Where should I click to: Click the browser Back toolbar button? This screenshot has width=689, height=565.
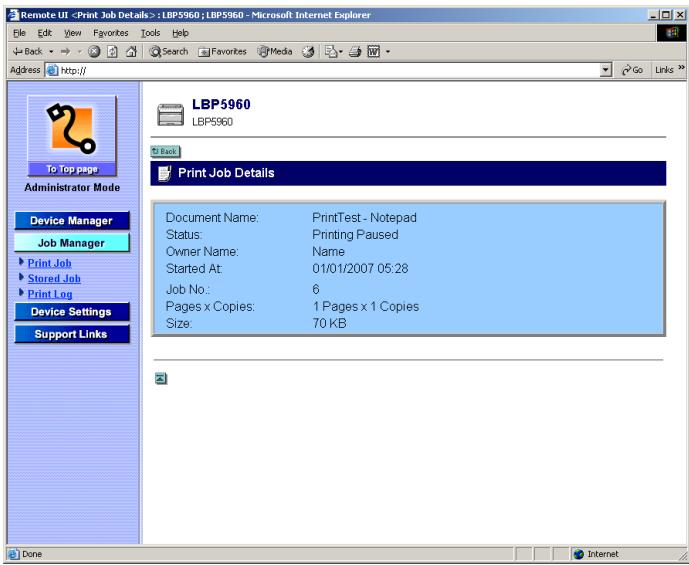click(x=28, y=52)
